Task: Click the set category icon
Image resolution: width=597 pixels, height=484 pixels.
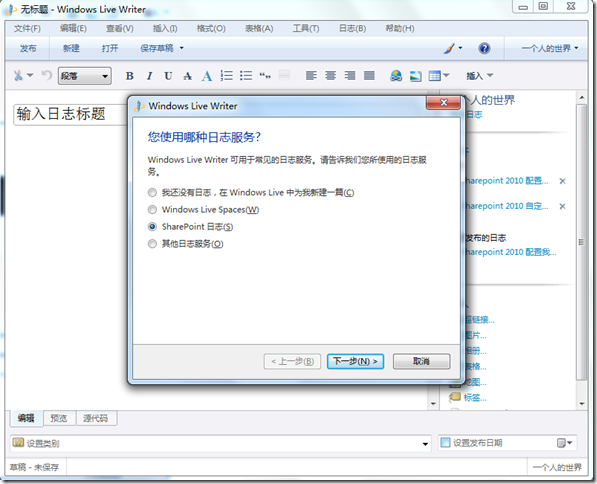Action: click(18, 442)
